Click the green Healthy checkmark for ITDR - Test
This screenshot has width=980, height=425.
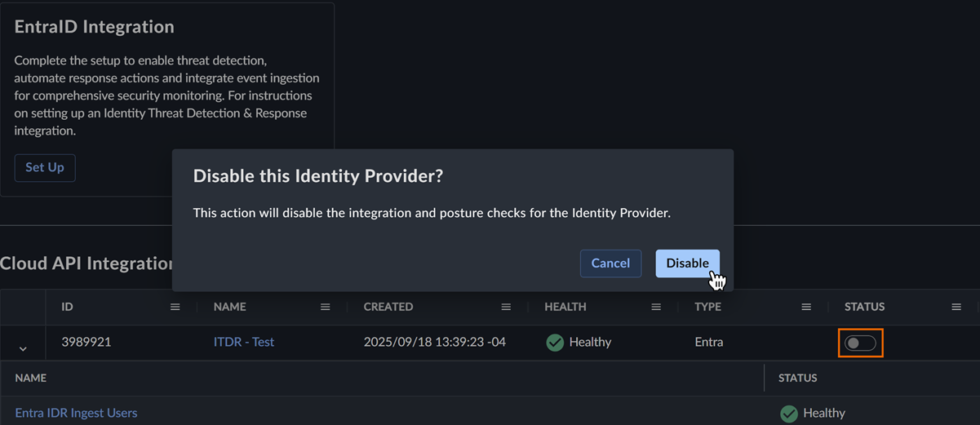pyautogui.click(x=555, y=343)
